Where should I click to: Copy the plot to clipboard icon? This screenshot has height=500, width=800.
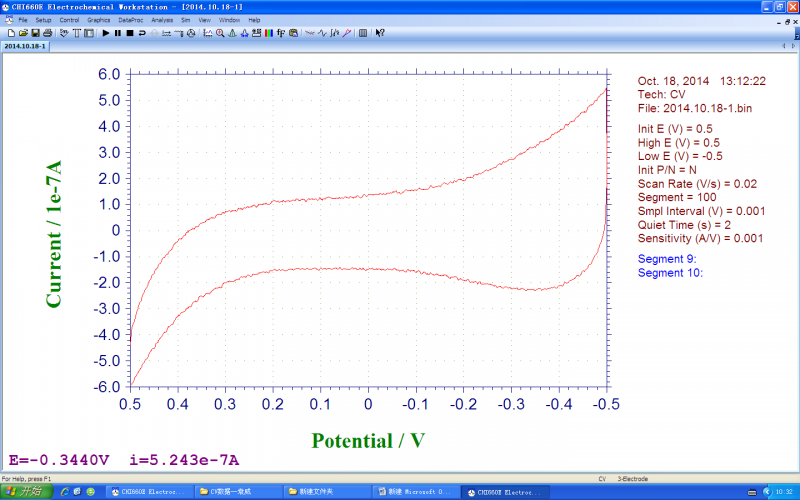click(293, 33)
